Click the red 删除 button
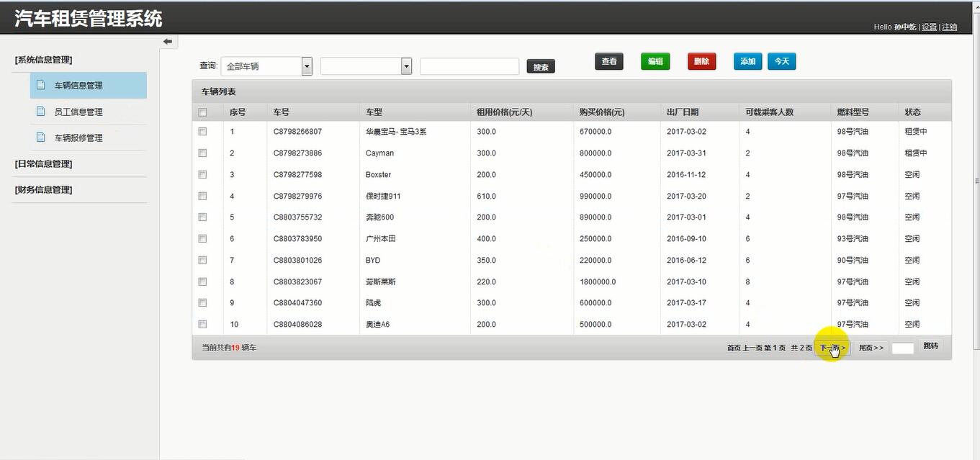 pyautogui.click(x=702, y=61)
